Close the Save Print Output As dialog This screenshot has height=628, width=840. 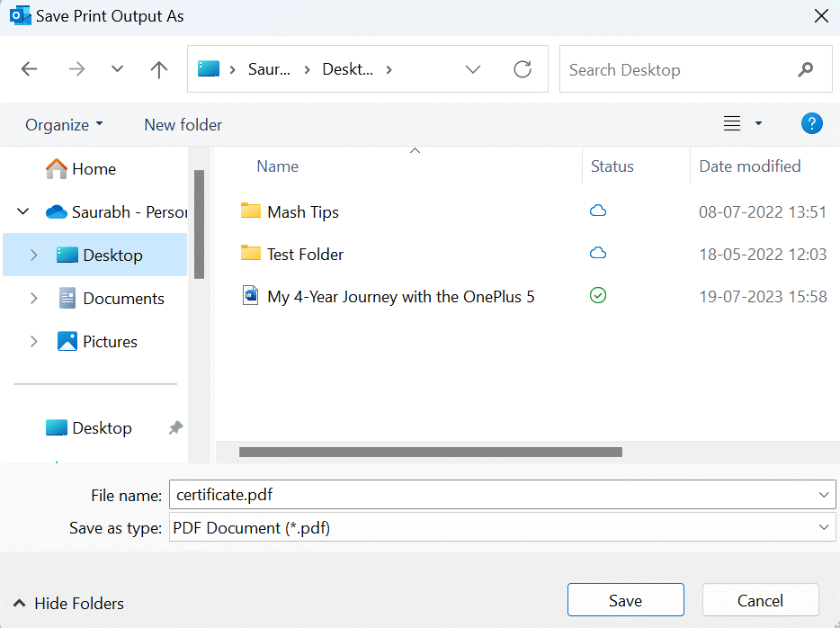coord(821,15)
